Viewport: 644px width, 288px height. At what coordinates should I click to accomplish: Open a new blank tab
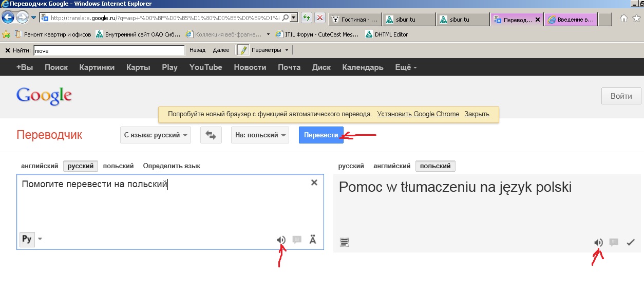[605, 20]
